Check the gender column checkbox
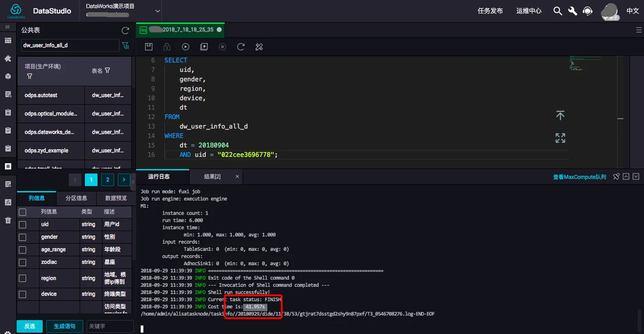Viewport: 644px width, 334px height. coord(23,237)
